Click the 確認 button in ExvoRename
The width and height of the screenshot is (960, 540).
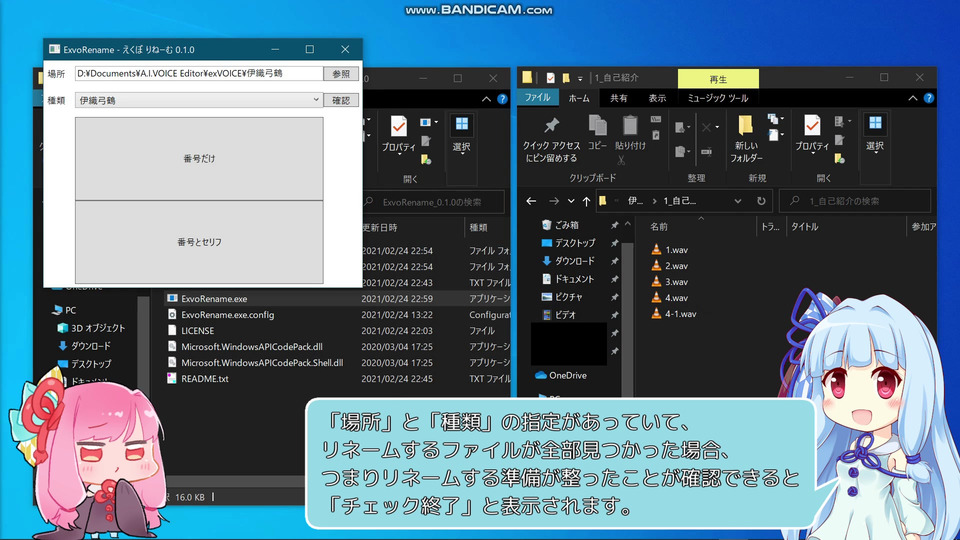(x=341, y=100)
